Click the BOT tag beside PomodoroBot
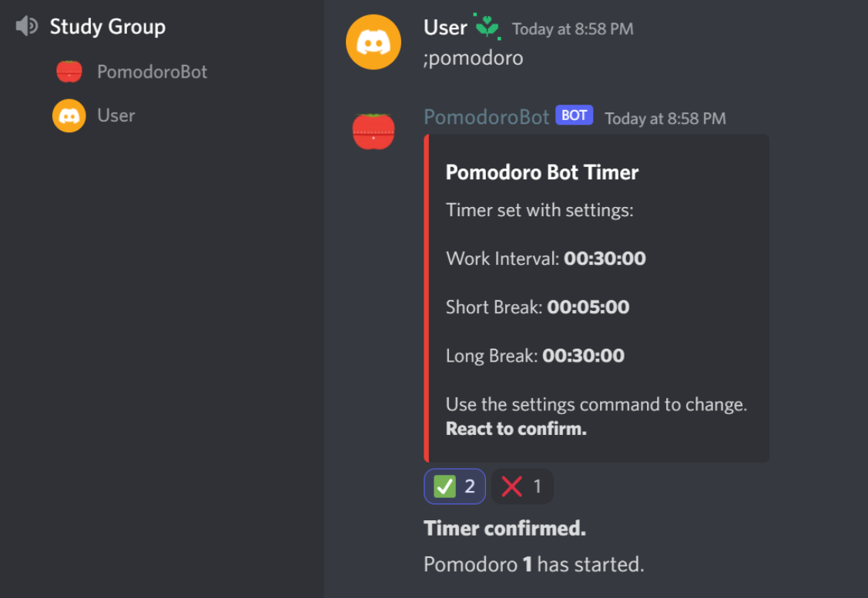 [574, 115]
